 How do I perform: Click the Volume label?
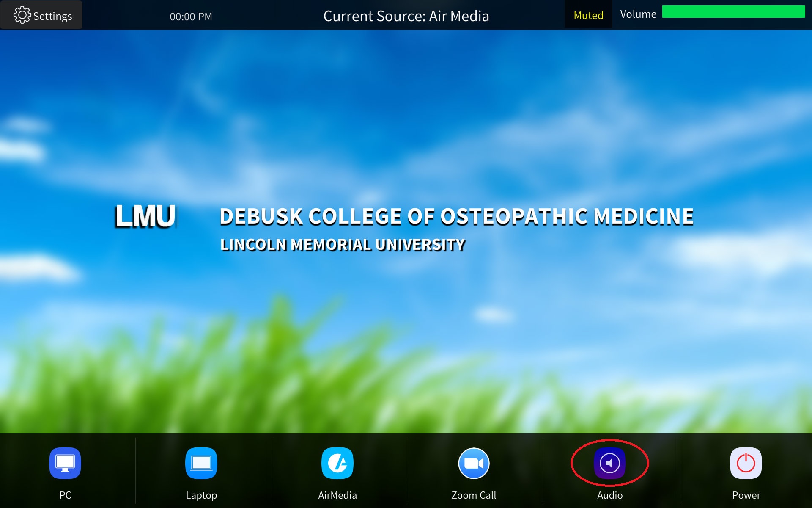pyautogui.click(x=638, y=14)
